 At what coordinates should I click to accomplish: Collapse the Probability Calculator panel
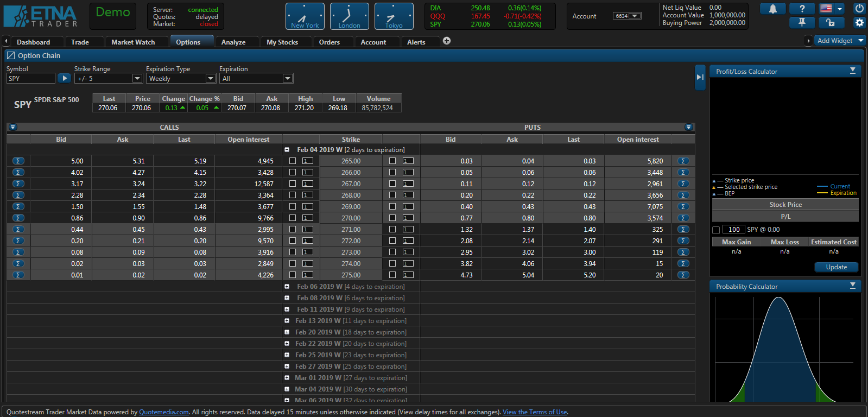(853, 286)
